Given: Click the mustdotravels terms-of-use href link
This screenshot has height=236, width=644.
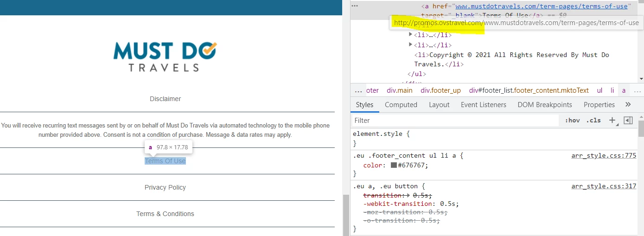Looking at the screenshot, I should 542,6.
